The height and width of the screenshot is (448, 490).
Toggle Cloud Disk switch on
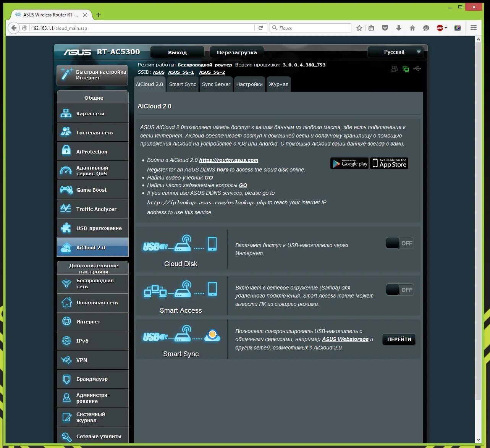[399, 243]
